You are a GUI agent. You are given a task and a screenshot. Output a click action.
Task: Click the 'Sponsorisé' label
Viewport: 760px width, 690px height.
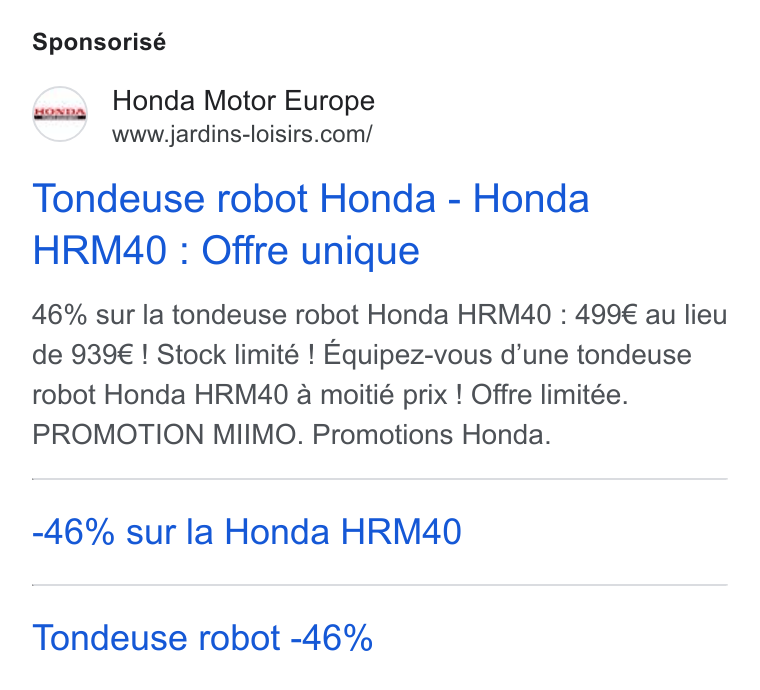[x=99, y=42]
